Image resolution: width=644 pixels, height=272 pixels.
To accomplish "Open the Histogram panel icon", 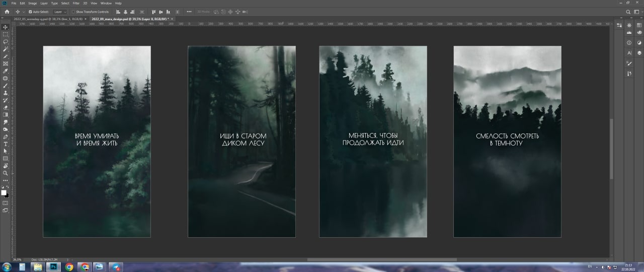I will coord(629,32).
